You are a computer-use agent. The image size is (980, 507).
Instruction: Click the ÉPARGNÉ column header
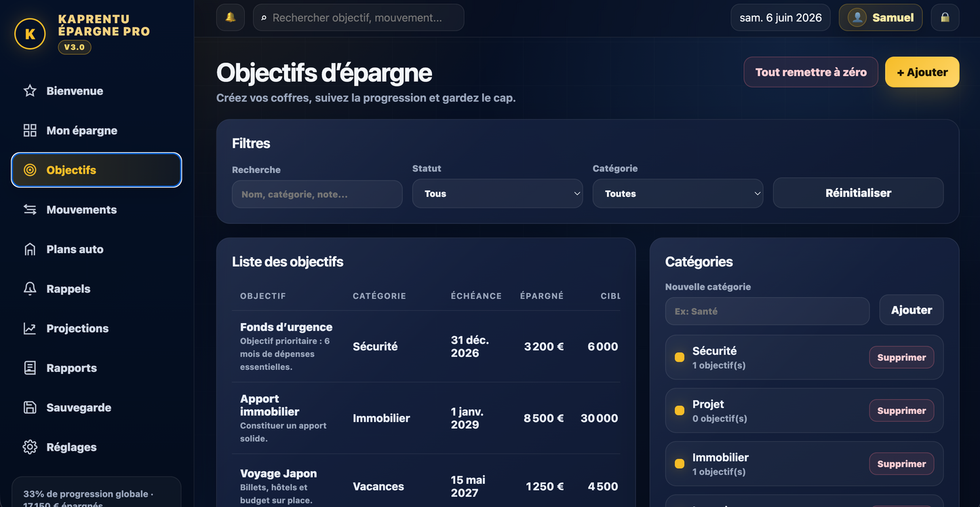click(x=542, y=296)
